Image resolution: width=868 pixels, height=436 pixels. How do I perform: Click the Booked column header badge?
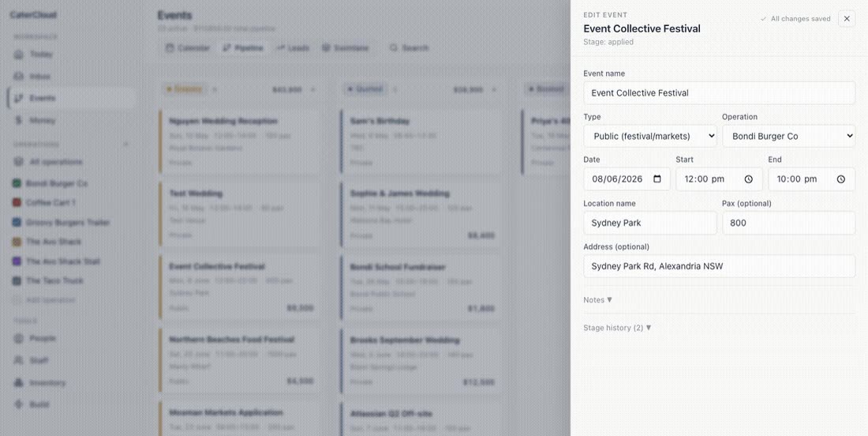[x=547, y=89]
